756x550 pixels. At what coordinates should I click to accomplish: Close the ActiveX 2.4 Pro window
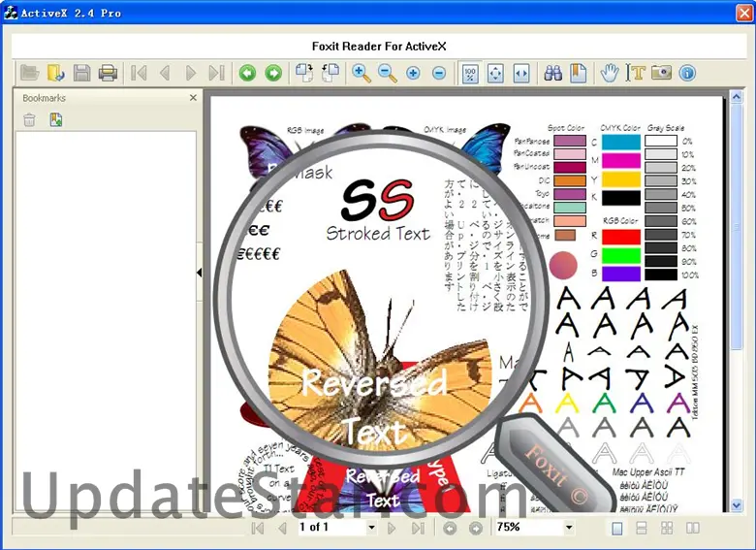tap(744, 13)
